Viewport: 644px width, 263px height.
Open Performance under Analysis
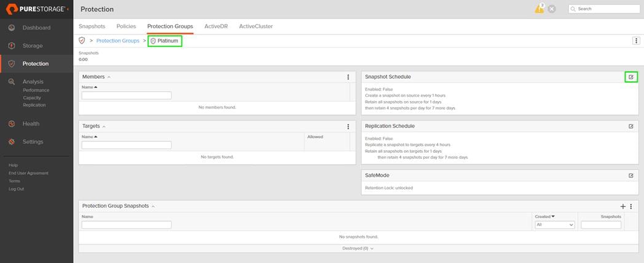tap(36, 90)
